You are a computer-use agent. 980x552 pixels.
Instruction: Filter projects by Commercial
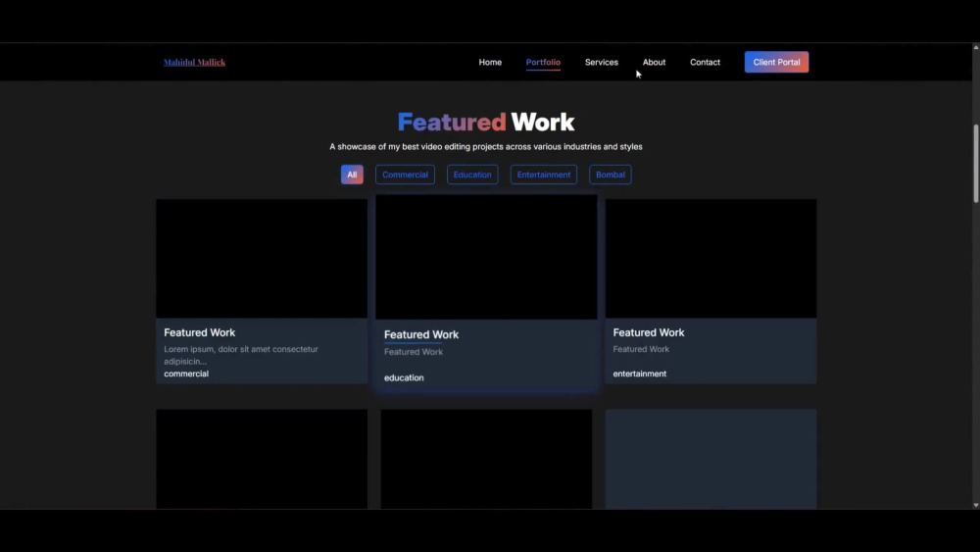pos(405,175)
